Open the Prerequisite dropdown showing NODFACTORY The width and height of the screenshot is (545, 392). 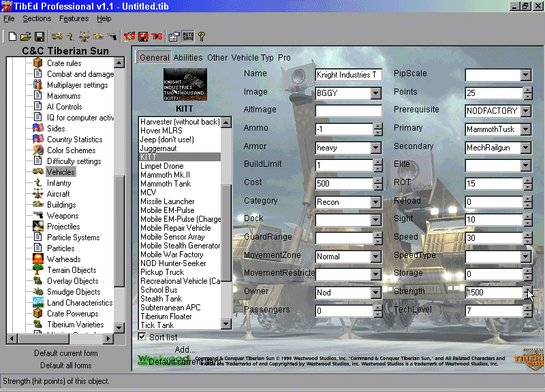(526, 111)
